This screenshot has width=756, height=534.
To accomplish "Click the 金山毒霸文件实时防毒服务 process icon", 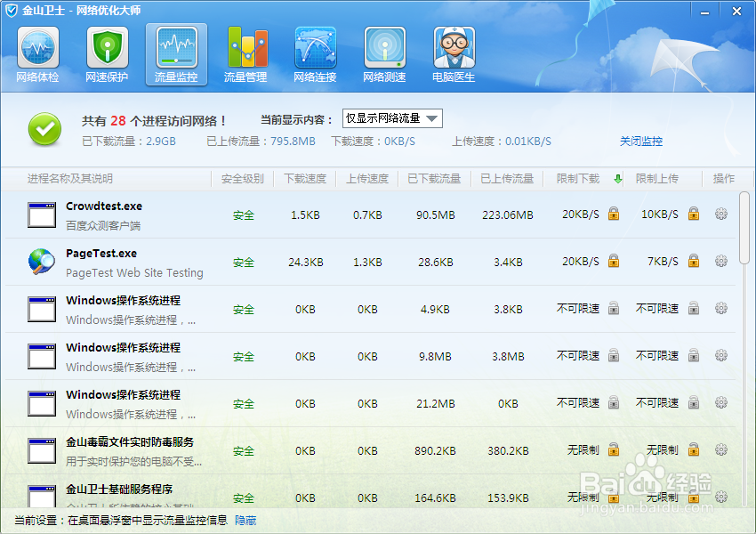I will pos(42,451).
